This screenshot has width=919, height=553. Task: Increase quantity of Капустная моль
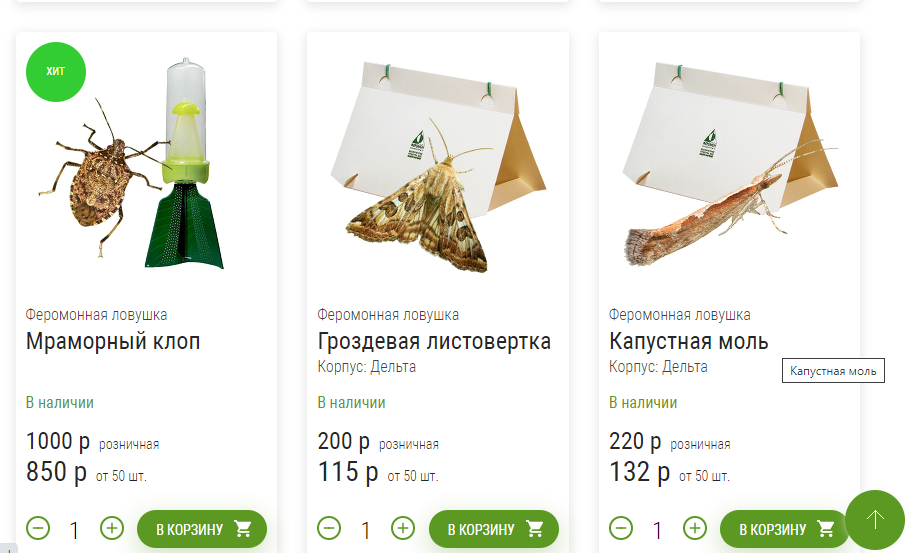(x=695, y=528)
